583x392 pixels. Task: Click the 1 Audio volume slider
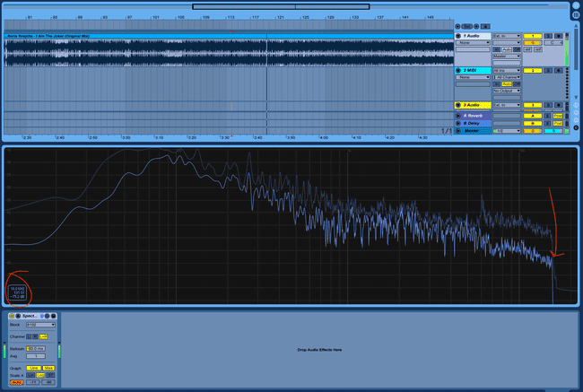coord(533,43)
